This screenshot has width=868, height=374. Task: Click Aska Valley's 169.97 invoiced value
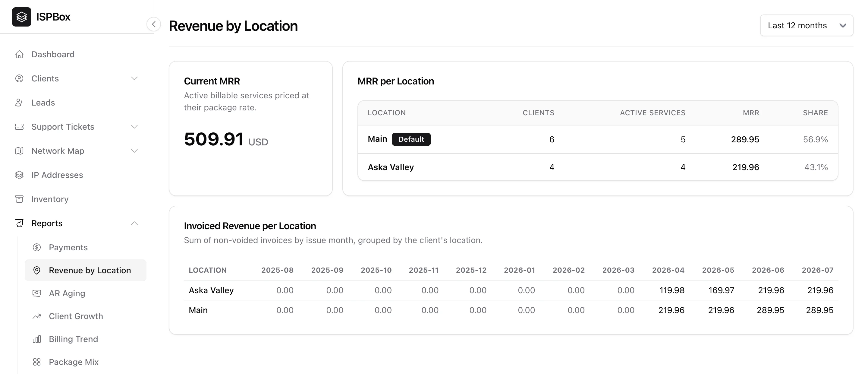[x=721, y=290]
